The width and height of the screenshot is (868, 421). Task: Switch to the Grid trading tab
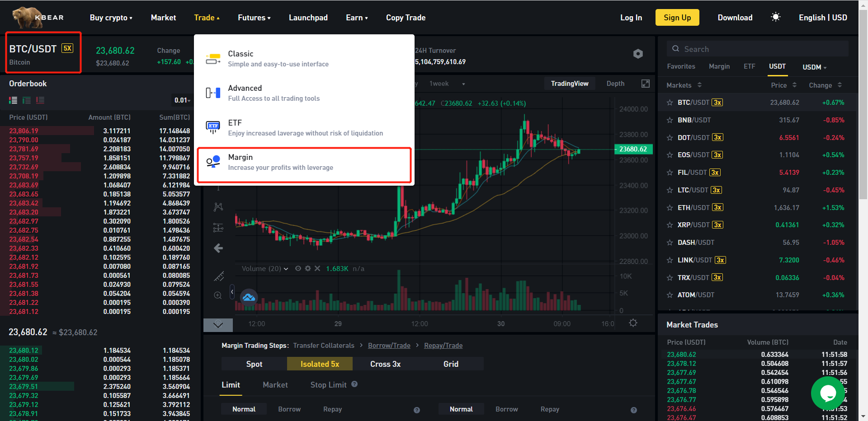tap(451, 364)
